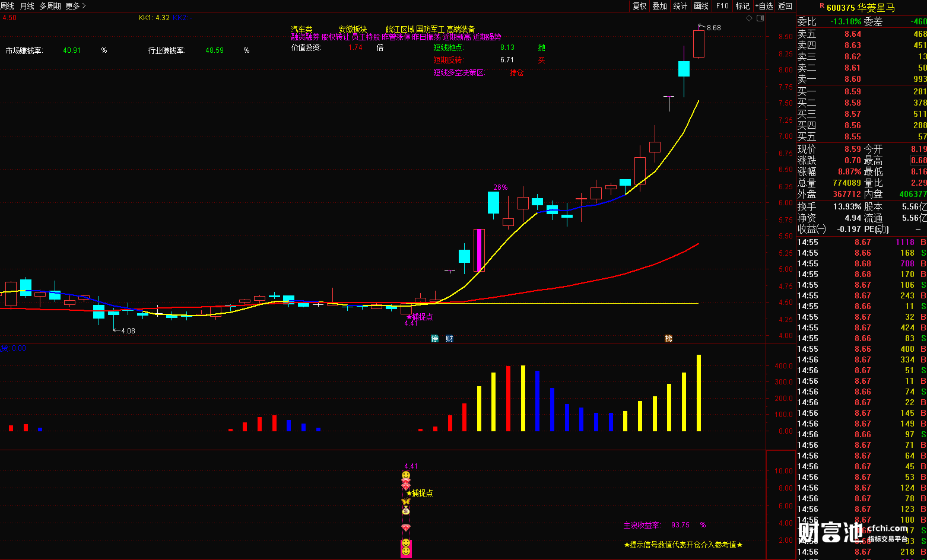Screen dimensions: 927x560
Task: Select the 买五 8.55 order row
Action: click(862, 137)
